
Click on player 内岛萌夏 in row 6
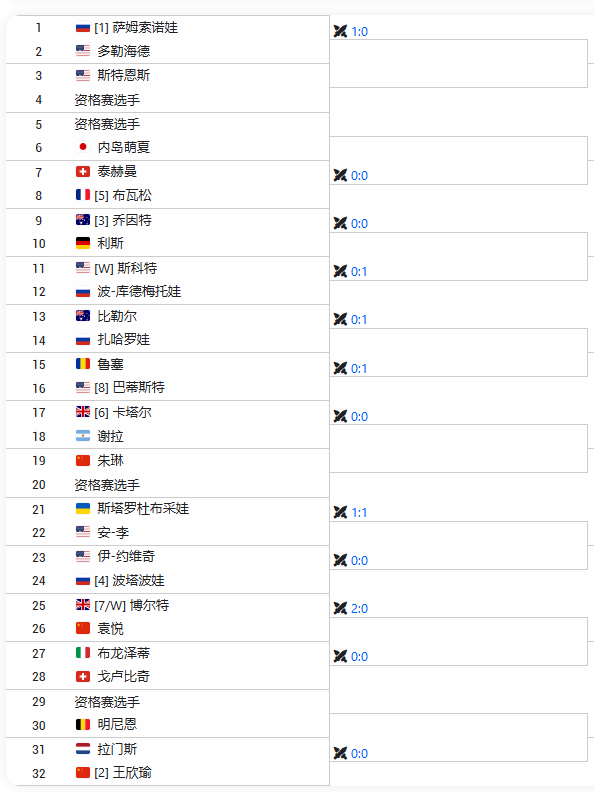point(124,147)
